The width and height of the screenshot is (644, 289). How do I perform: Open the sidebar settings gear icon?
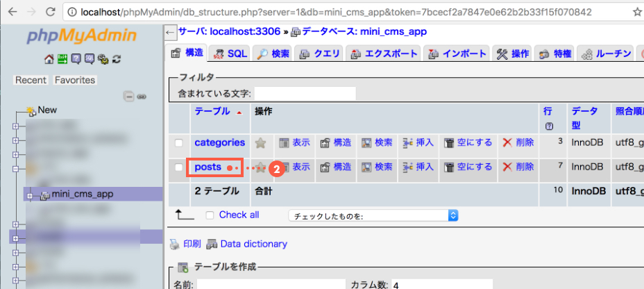click(103, 59)
